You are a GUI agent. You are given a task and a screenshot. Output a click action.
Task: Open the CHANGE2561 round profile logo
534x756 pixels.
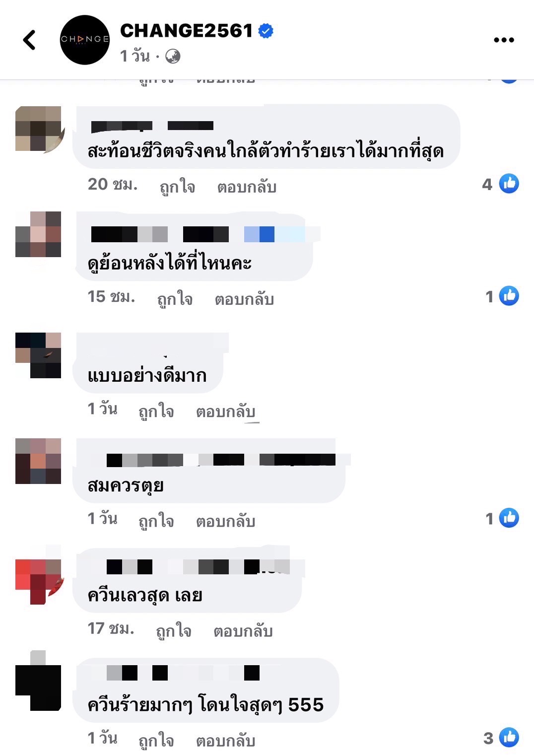coord(85,40)
